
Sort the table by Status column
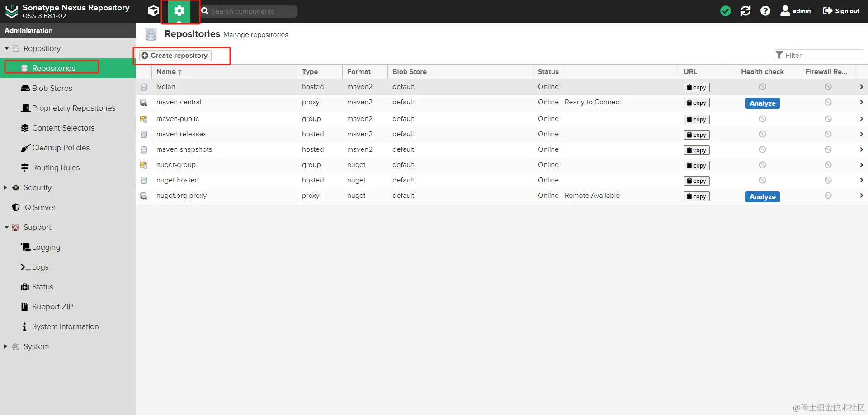click(606, 72)
